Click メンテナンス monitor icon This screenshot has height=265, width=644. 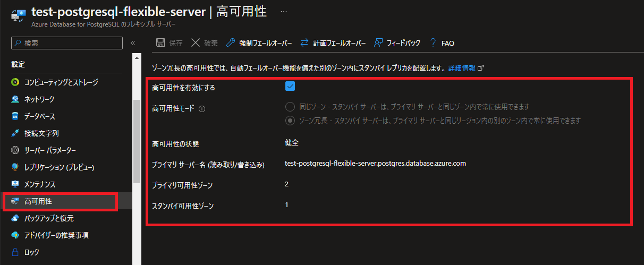tap(15, 184)
